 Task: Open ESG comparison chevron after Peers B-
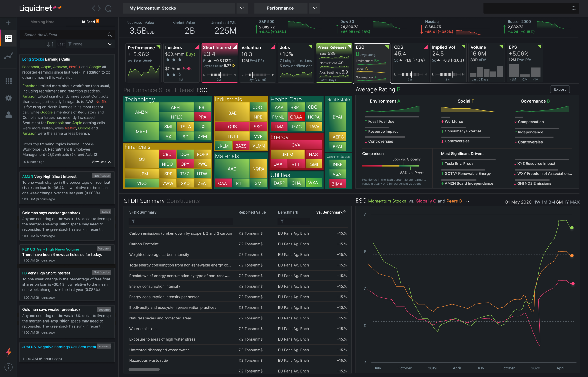pyautogui.click(x=468, y=202)
